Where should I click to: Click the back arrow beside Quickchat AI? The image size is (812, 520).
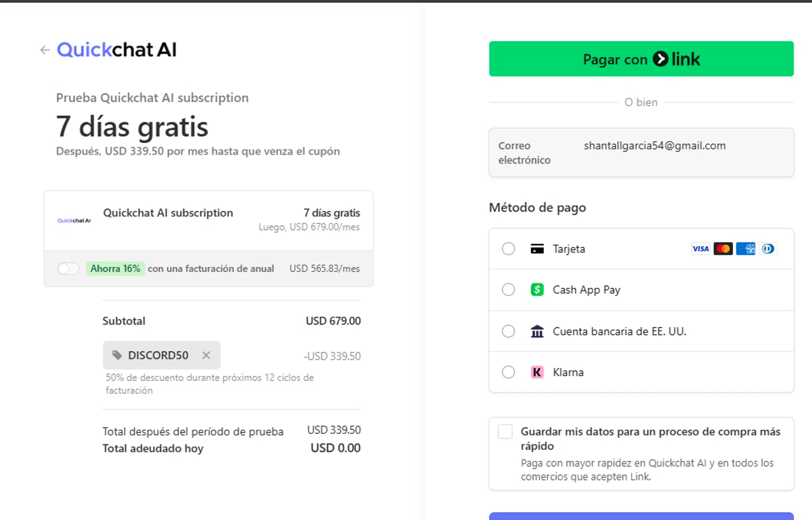45,50
